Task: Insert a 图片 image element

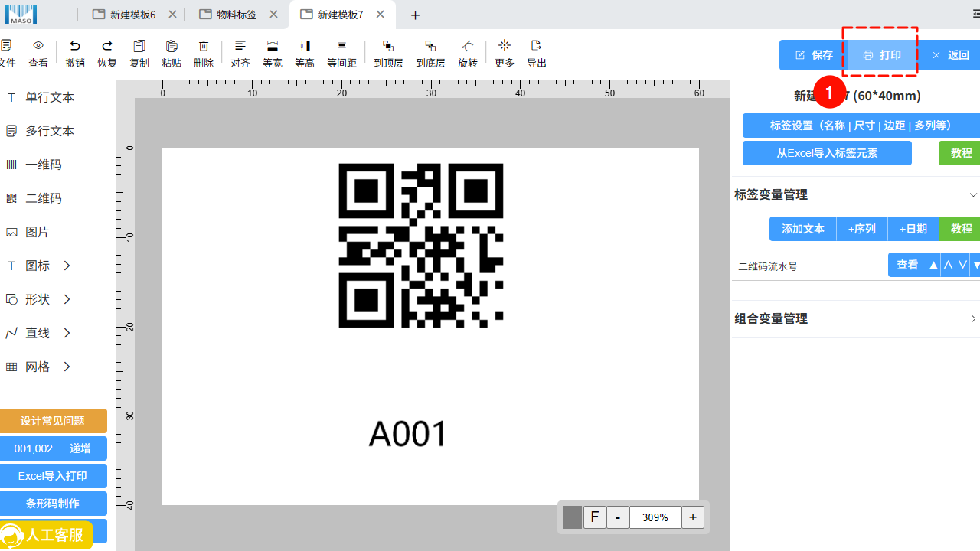Action: pos(28,232)
